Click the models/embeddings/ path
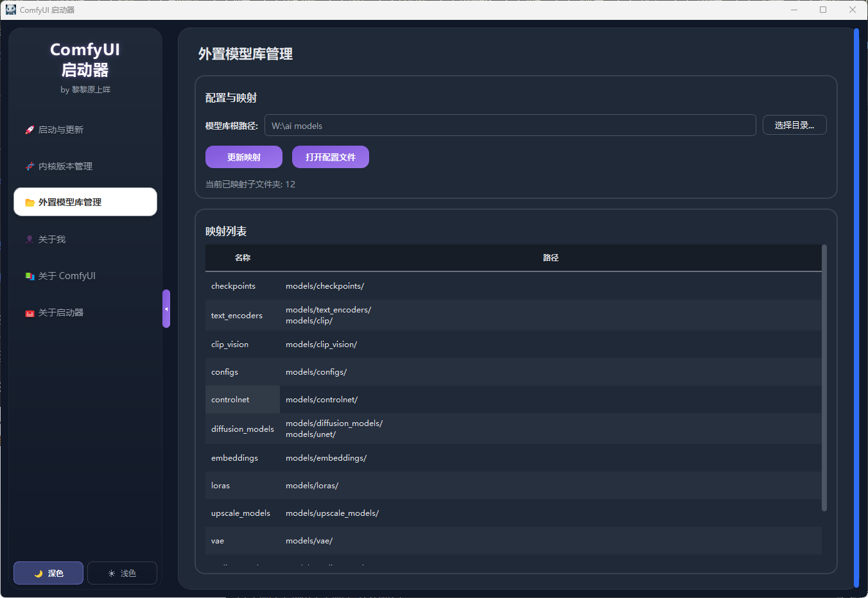Screen dimensions: 868x598 326,458
